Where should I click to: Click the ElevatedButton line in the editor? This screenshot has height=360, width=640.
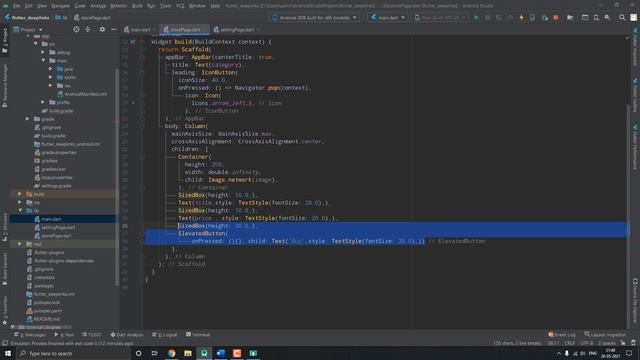click(203, 233)
